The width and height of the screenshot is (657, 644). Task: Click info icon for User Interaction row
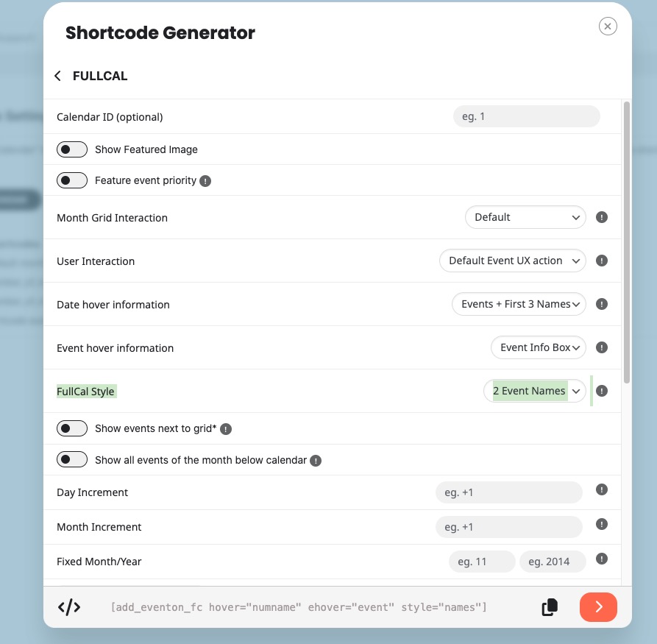click(x=601, y=261)
